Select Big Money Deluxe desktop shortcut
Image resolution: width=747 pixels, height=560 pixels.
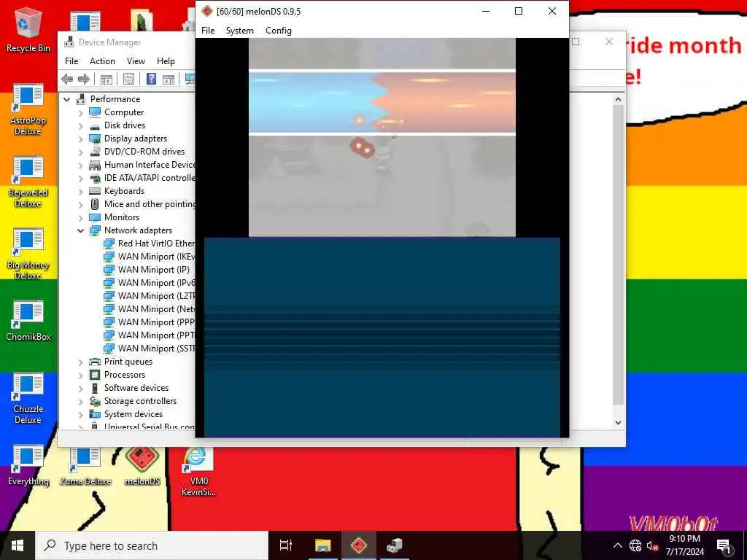pos(28,254)
